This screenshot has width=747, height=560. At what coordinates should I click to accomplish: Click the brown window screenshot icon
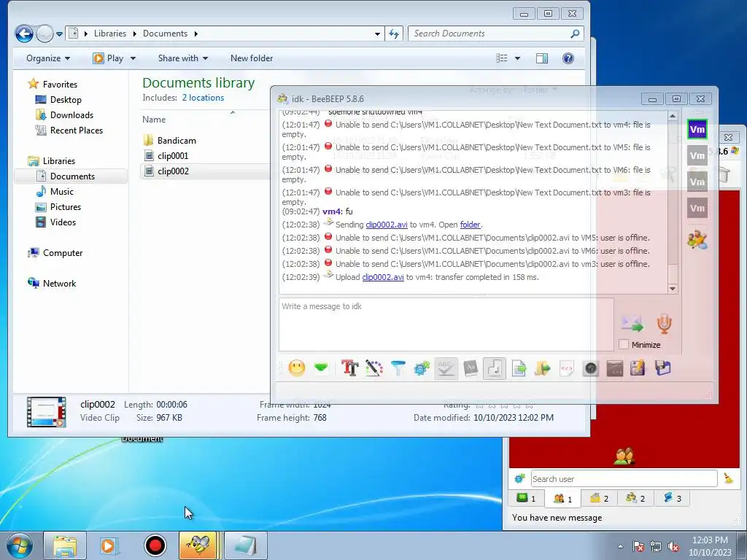click(x=614, y=368)
